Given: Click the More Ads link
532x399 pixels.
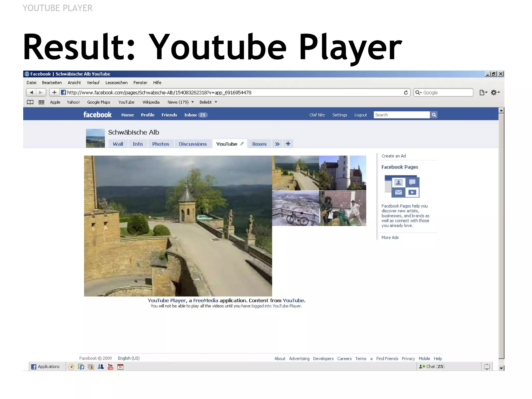Looking at the screenshot, I should point(390,237).
